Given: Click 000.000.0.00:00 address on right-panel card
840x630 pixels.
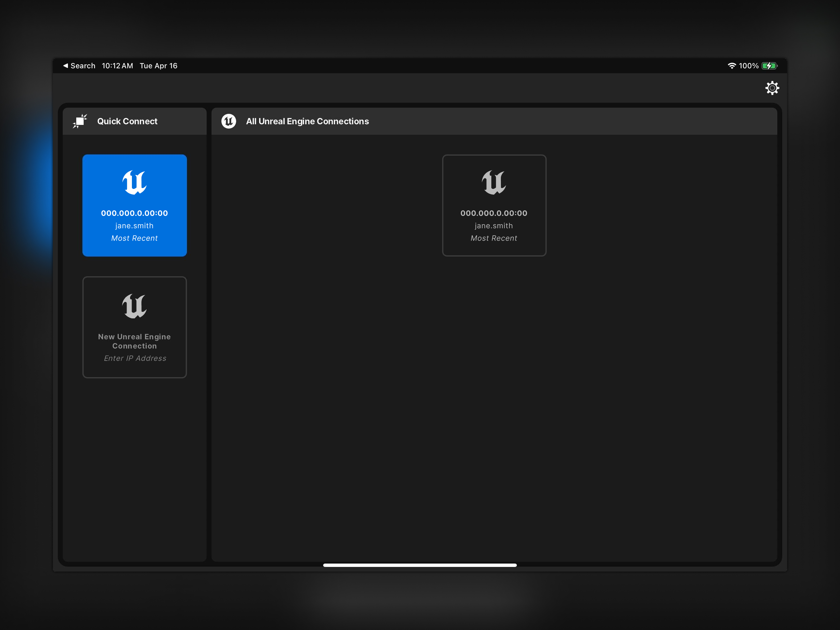Looking at the screenshot, I should [x=494, y=213].
